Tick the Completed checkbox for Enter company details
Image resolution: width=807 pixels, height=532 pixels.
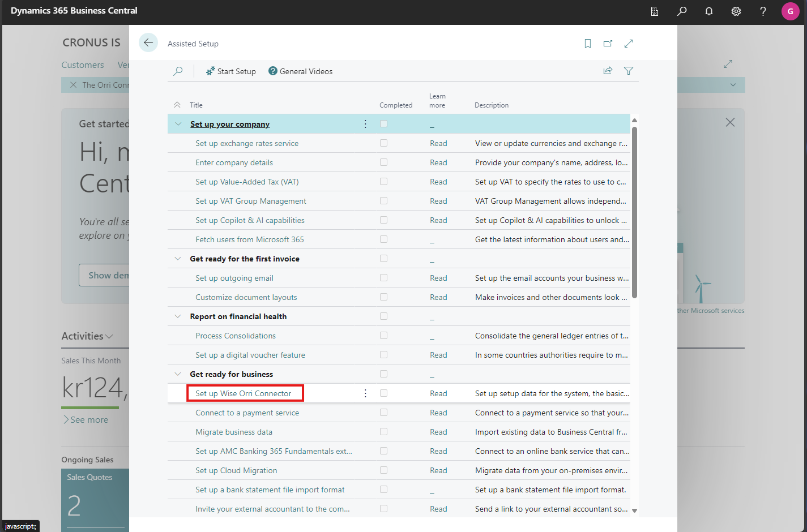tap(383, 162)
